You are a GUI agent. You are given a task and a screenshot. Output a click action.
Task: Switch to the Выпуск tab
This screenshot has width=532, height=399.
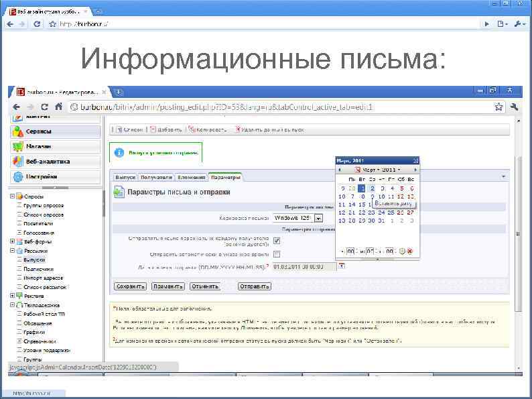pos(125,177)
